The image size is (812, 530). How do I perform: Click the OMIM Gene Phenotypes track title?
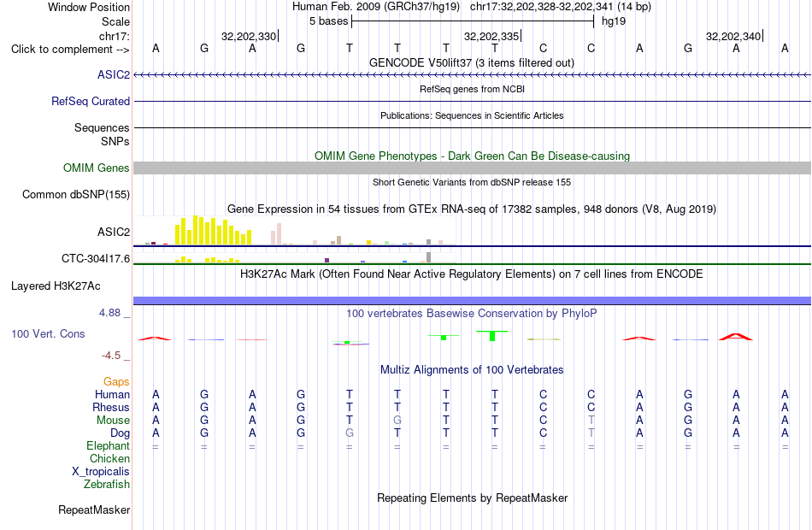(x=472, y=156)
